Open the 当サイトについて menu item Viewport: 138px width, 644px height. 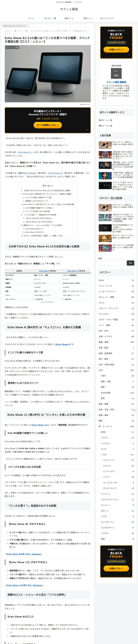coord(107,18)
